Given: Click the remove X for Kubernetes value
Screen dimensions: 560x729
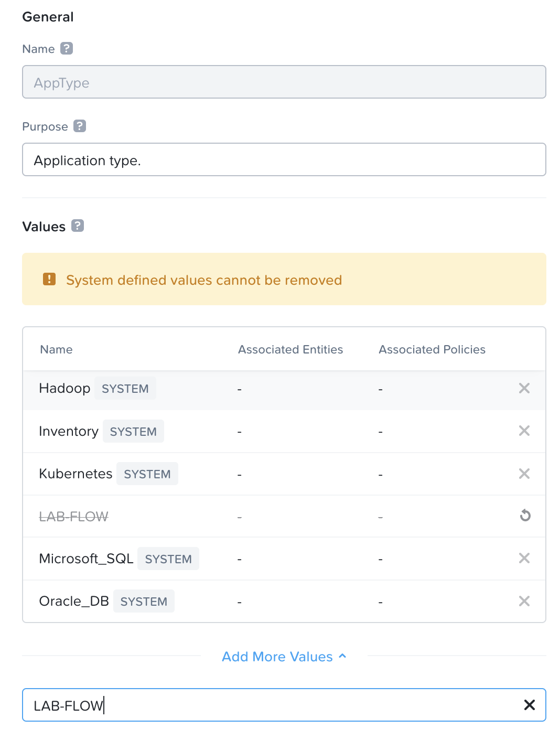Looking at the screenshot, I should click(524, 474).
